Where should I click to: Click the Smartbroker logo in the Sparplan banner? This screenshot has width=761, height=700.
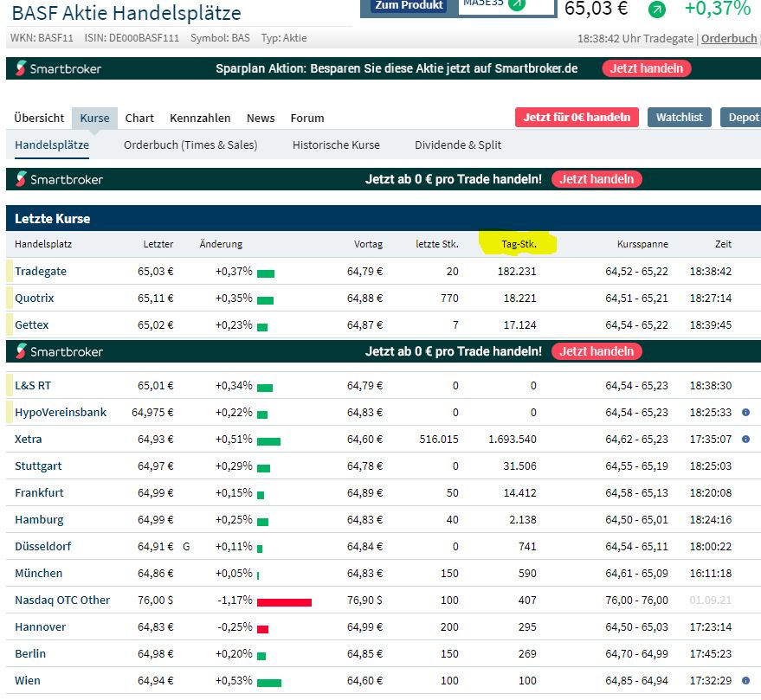59,68
